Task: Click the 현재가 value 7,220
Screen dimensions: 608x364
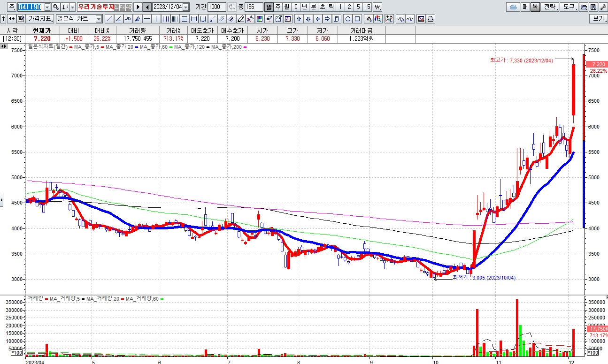Action: tap(41, 38)
